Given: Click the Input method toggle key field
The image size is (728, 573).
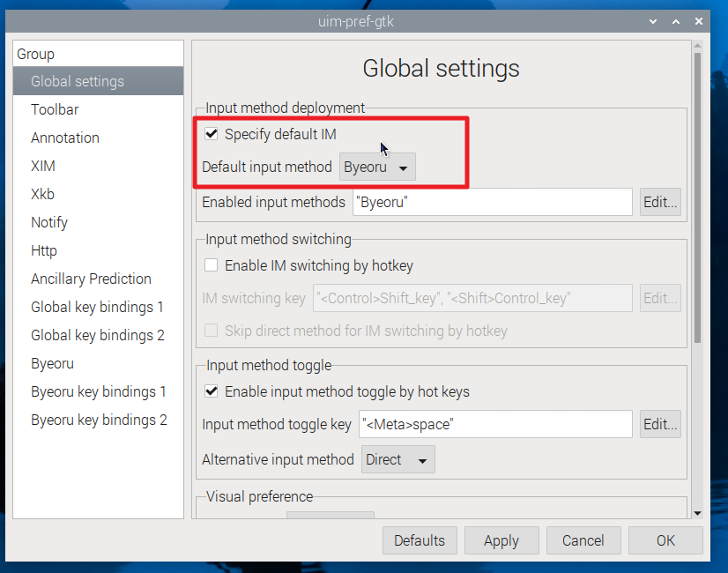Looking at the screenshot, I should (x=495, y=424).
